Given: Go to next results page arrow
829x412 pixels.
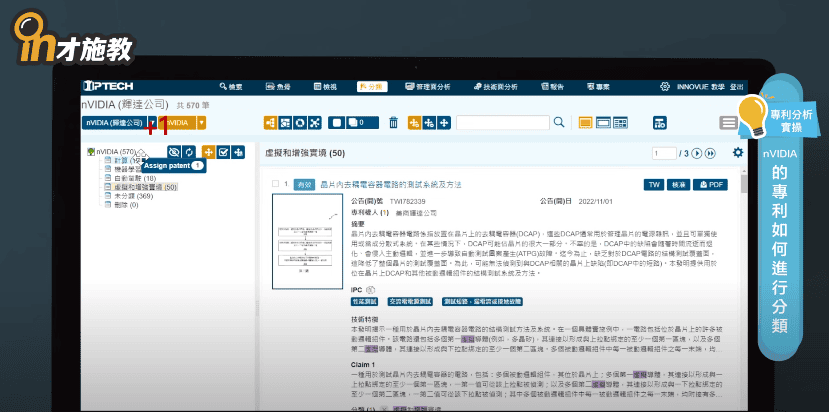Looking at the screenshot, I should 697,153.
